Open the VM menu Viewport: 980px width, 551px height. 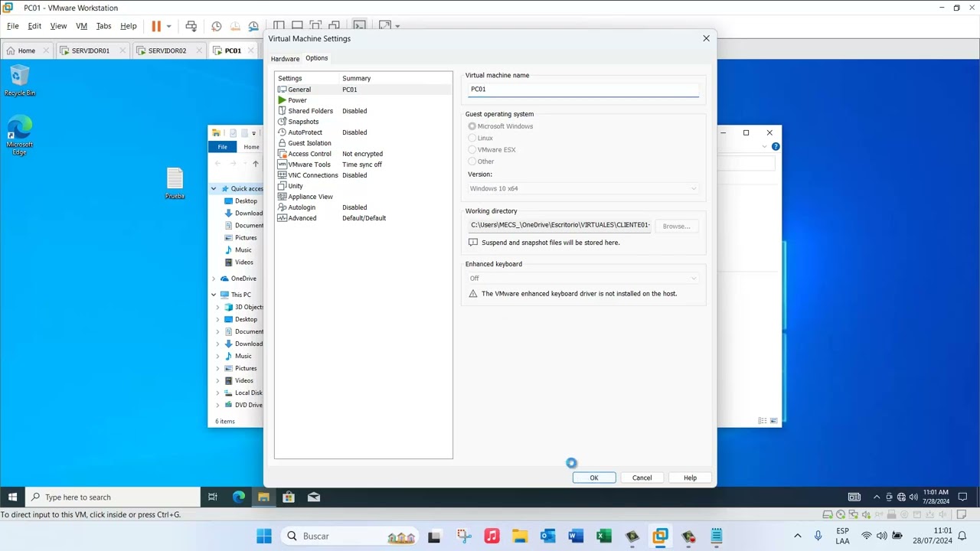pyautogui.click(x=81, y=26)
